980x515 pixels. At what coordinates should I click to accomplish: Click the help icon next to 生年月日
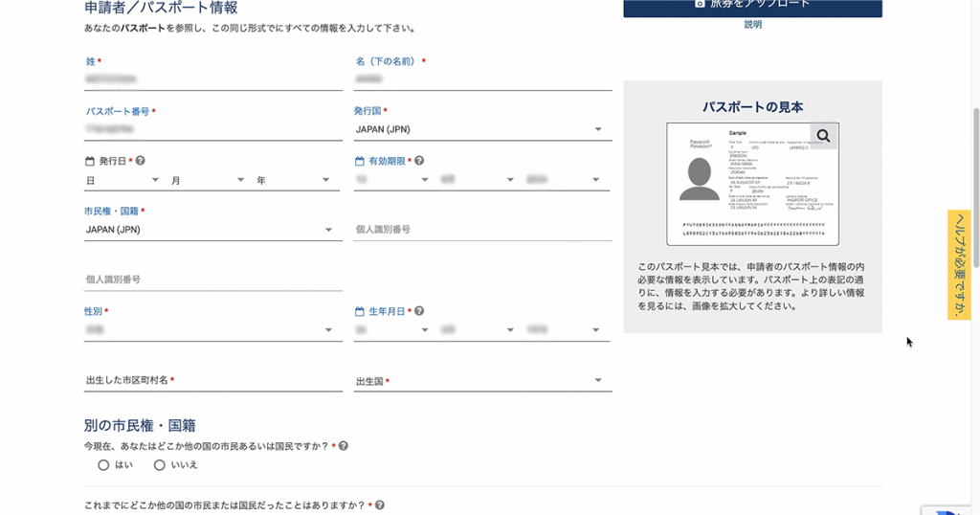[x=419, y=311]
